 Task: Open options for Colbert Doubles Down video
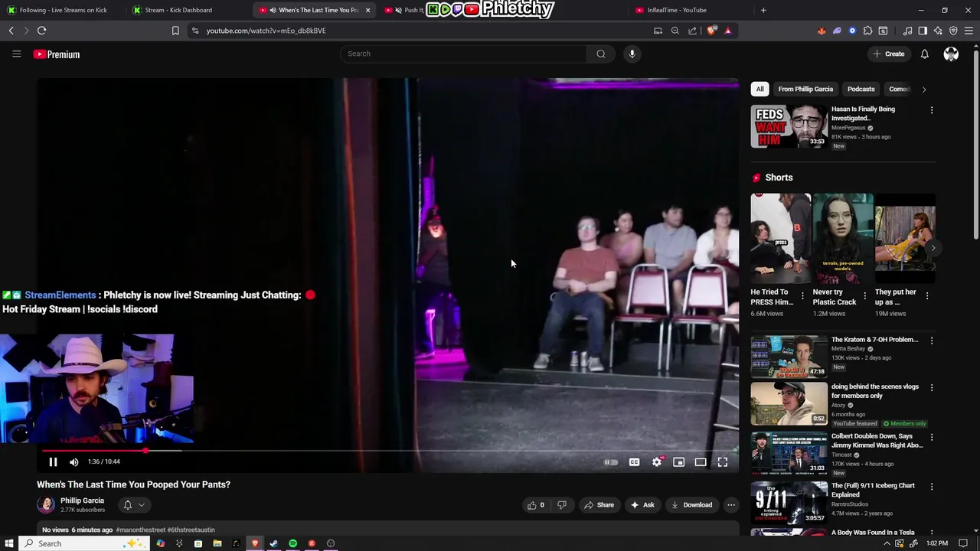[932, 437]
